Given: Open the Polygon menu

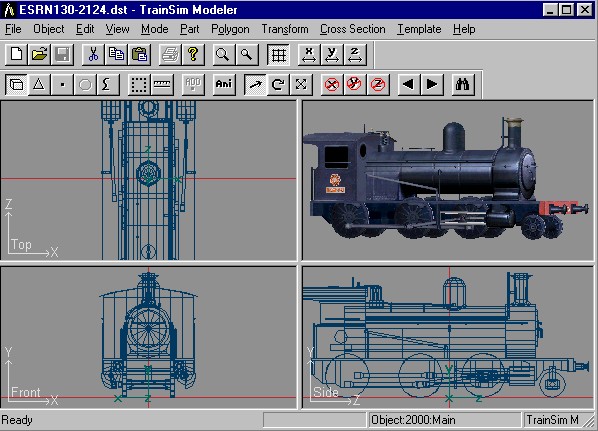Looking at the screenshot, I should [230, 29].
